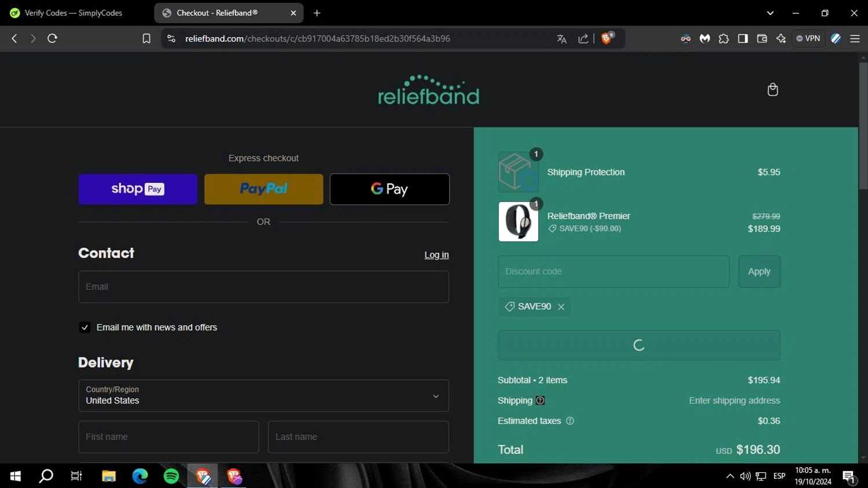This screenshot has height=488, width=868.
Task: Click the Shipping Protection item thumbnail
Action: coord(518,172)
